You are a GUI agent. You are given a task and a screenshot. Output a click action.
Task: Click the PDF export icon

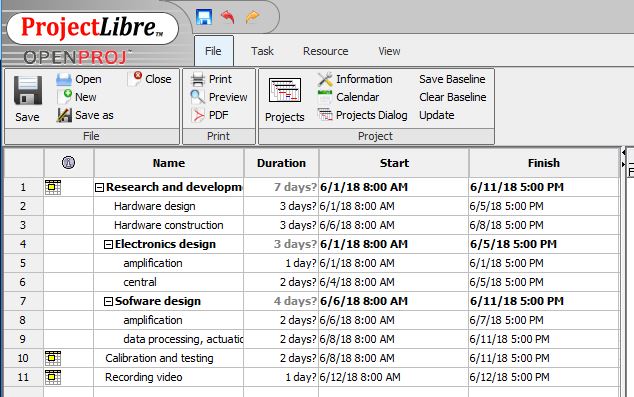[198, 115]
